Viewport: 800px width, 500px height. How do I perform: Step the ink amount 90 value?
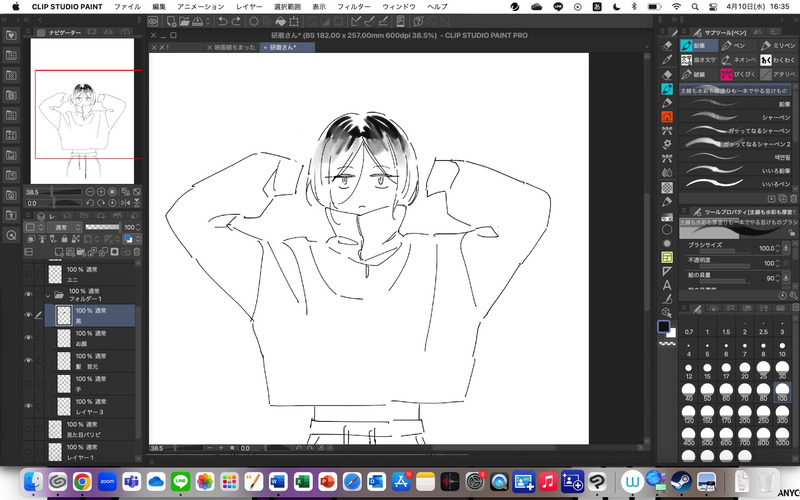(778, 279)
